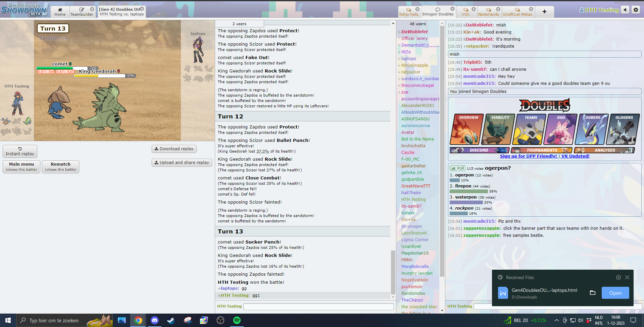This screenshot has height=327, width=644.
Task: Open the folder icon for received file
Action: pyautogui.click(x=593, y=293)
